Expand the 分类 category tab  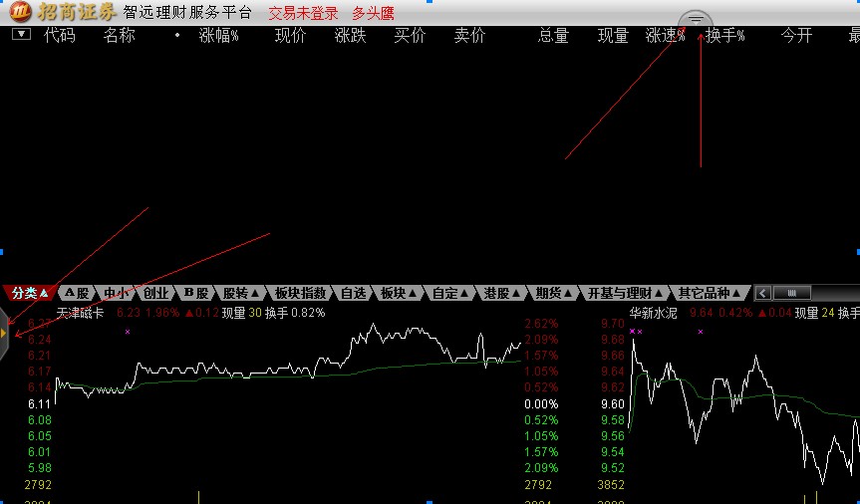(x=29, y=293)
